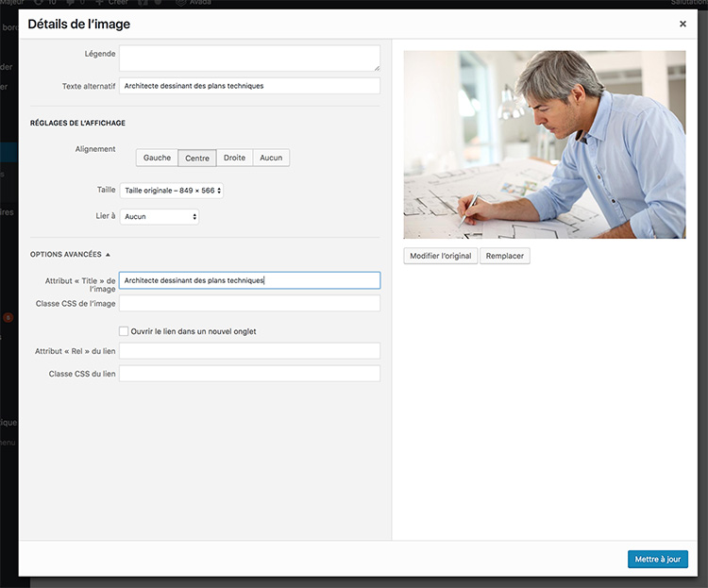Choose Droite alignment

point(234,158)
